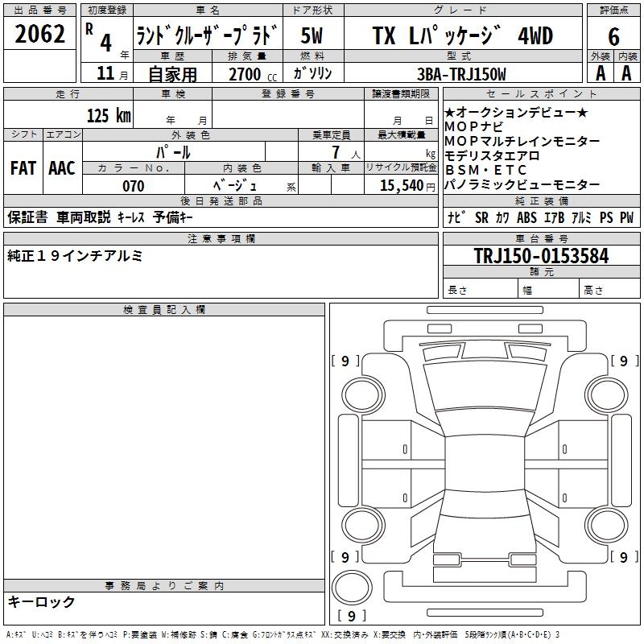
Task: Select the upper-left [9] tire marker
Action: pos(345,361)
